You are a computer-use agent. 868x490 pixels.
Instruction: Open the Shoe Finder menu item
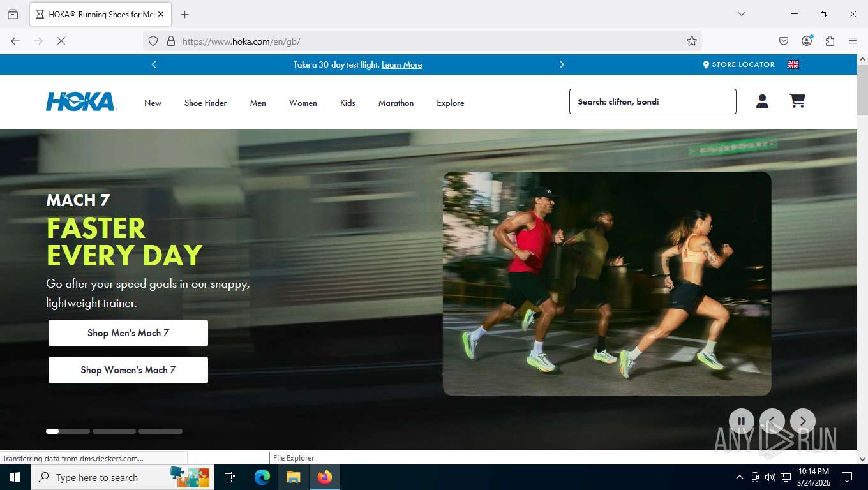(206, 103)
